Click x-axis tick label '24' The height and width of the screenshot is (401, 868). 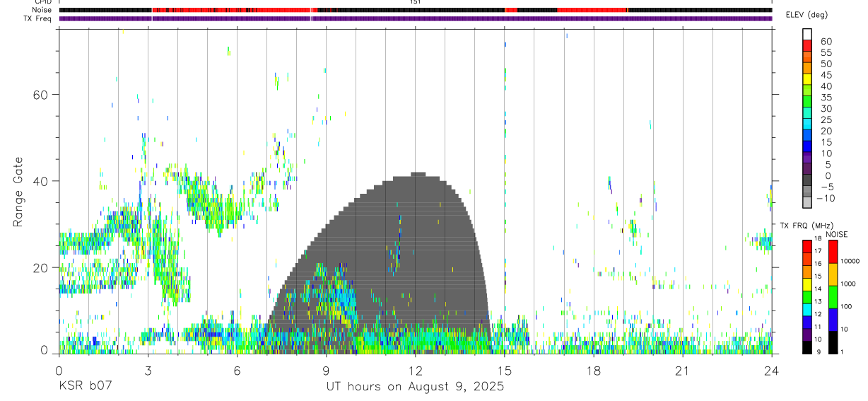[x=772, y=370]
